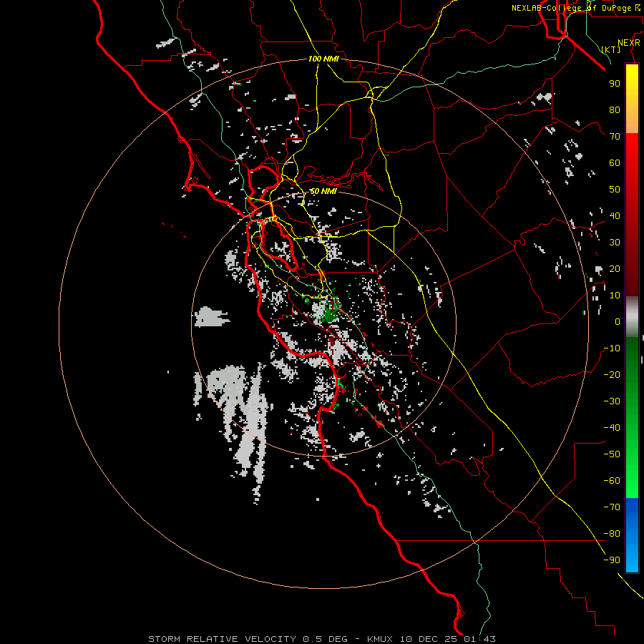This screenshot has height=644, width=644.
Task: Click the "0.5 DEG" elevation angle text
Action: [326, 639]
